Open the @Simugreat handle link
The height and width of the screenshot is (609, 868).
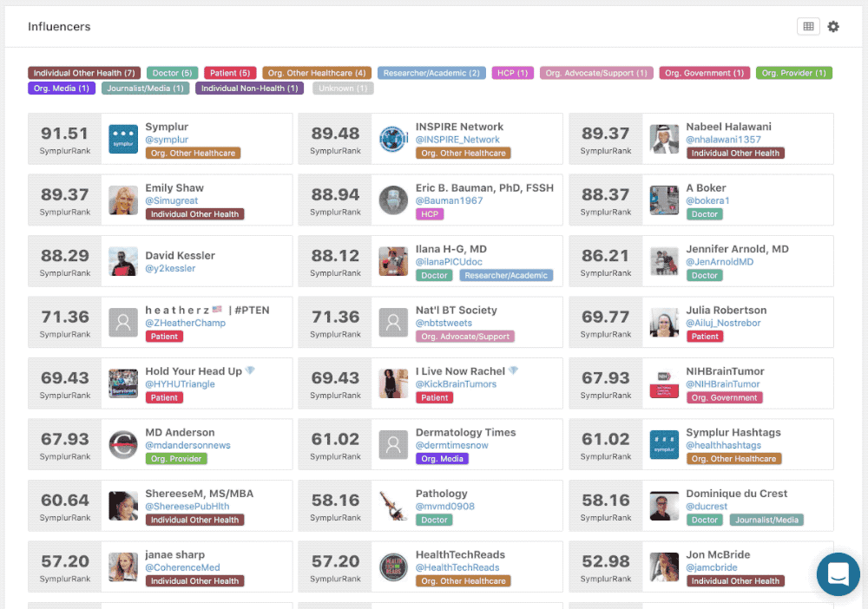pos(172,200)
